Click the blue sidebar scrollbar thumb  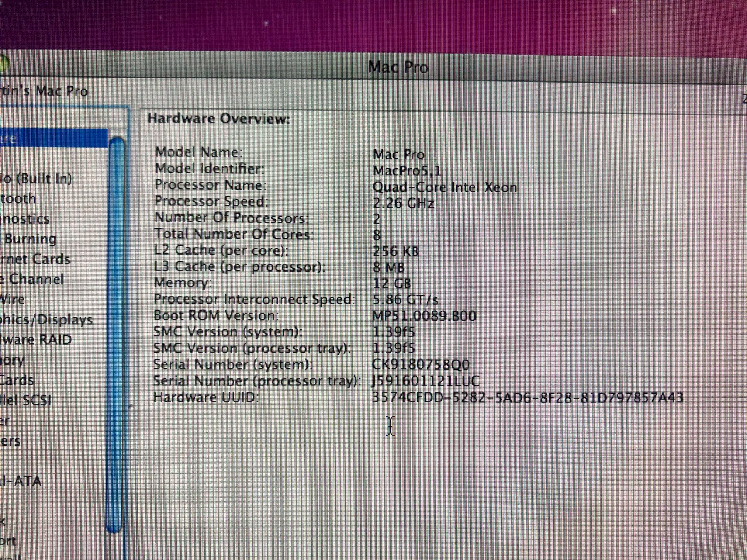[x=116, y=334]
